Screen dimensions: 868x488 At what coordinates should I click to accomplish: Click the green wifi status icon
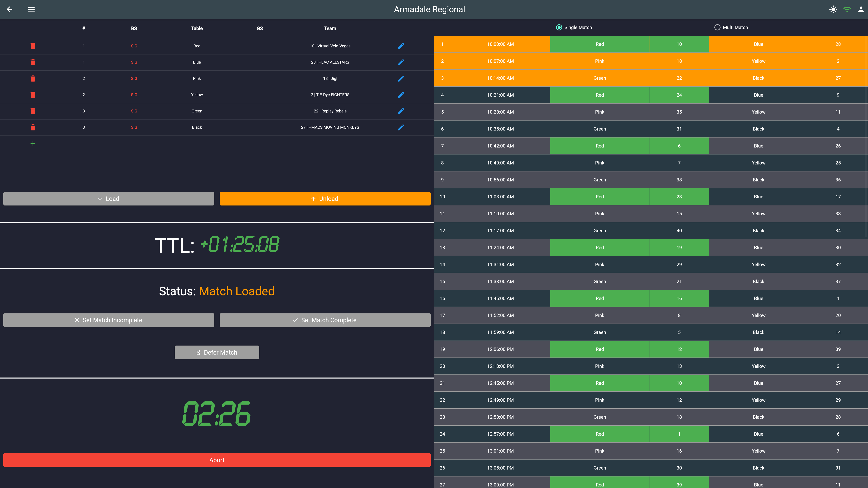tap(847, 9)
